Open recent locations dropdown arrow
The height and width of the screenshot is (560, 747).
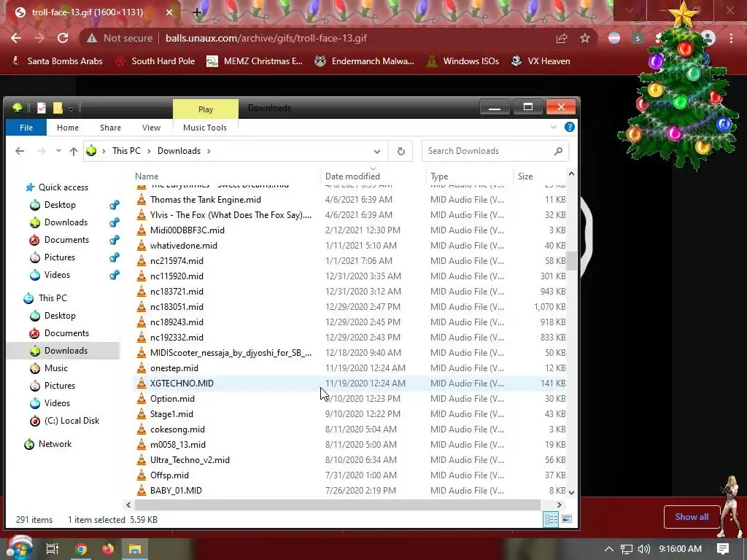(58, 151)
